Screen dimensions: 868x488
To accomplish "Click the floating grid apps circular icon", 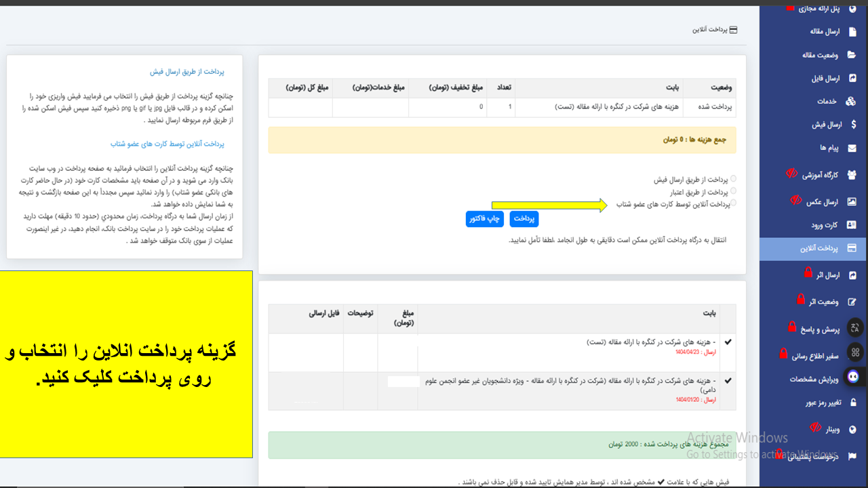I will (x=855, y=352).
